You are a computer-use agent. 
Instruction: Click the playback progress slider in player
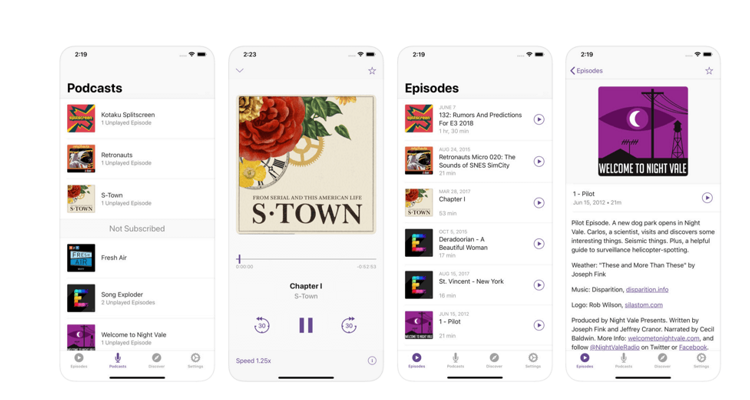coord(306,259)
